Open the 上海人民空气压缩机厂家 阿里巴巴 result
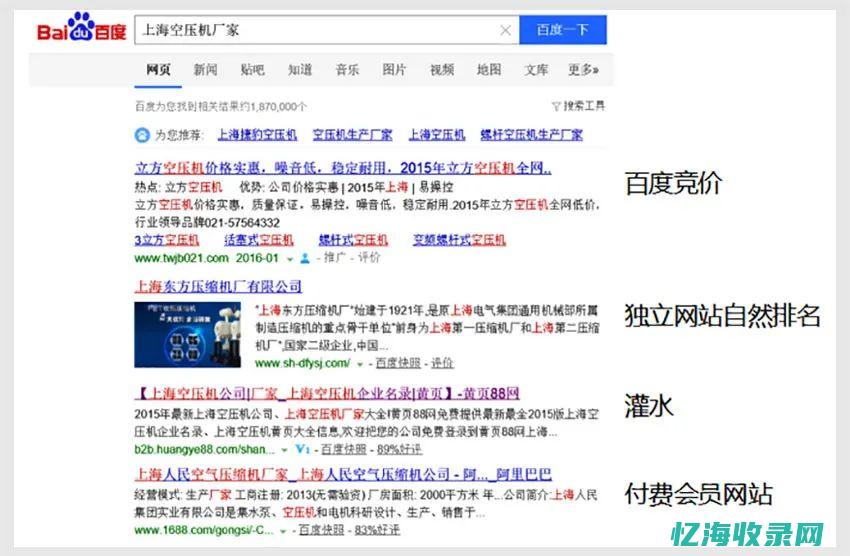This screenshot has height=556, width=850. (343, 475)
